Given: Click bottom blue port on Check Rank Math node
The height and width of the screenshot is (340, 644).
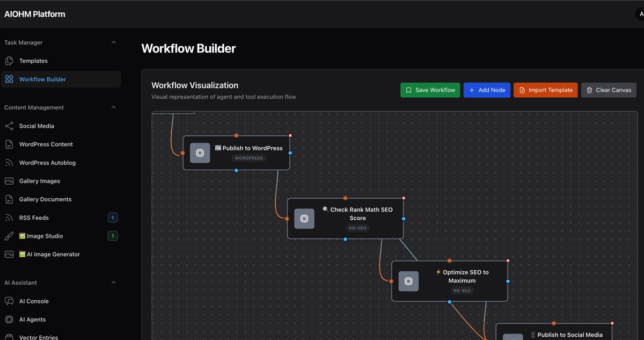Looking at the screenshot, I should 345,239.
